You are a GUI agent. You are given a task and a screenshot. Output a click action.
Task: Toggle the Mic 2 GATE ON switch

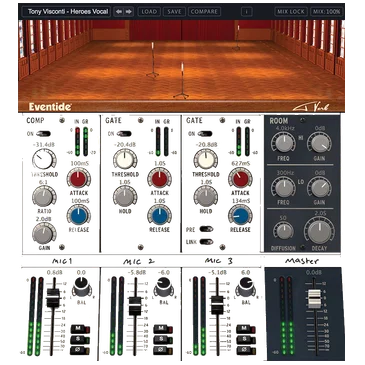(x=124, y=134)
